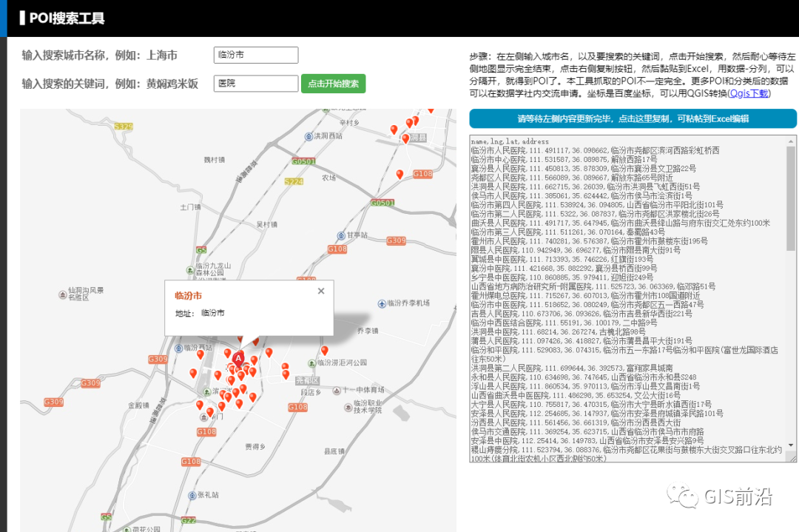Click the 洪洞县人民医院 result line
This screenshot has height=532, width=799.
585,186
